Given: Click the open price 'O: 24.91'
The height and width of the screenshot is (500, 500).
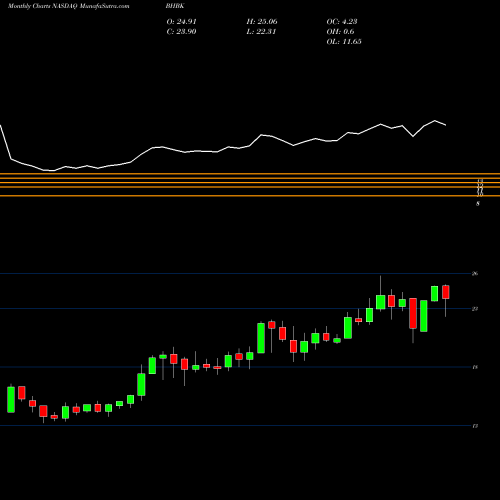Looking at the screenshot, I should coord(181,22).
